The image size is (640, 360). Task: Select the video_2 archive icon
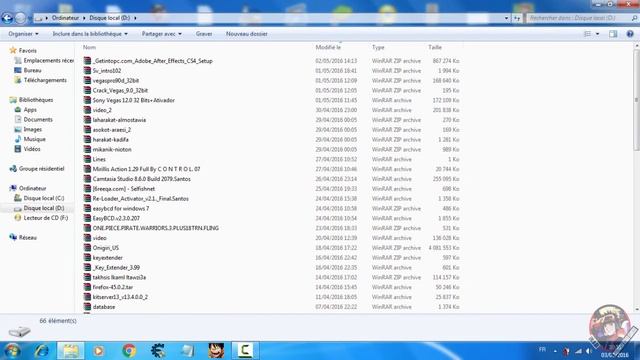(87, 110)
